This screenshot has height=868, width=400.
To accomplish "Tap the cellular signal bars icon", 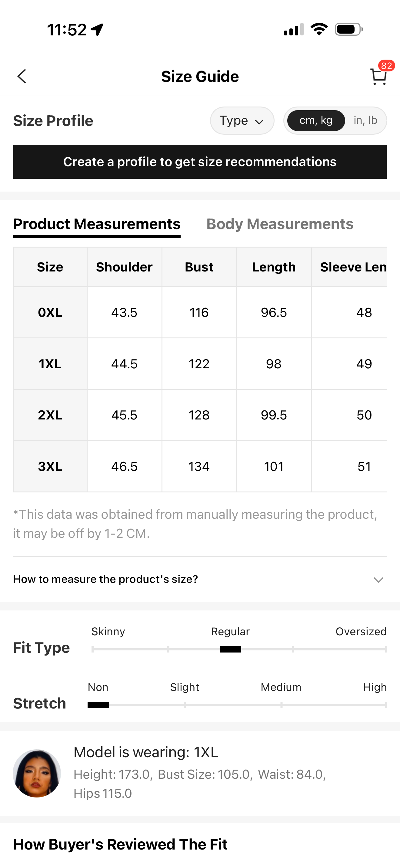I will [294, 29].
